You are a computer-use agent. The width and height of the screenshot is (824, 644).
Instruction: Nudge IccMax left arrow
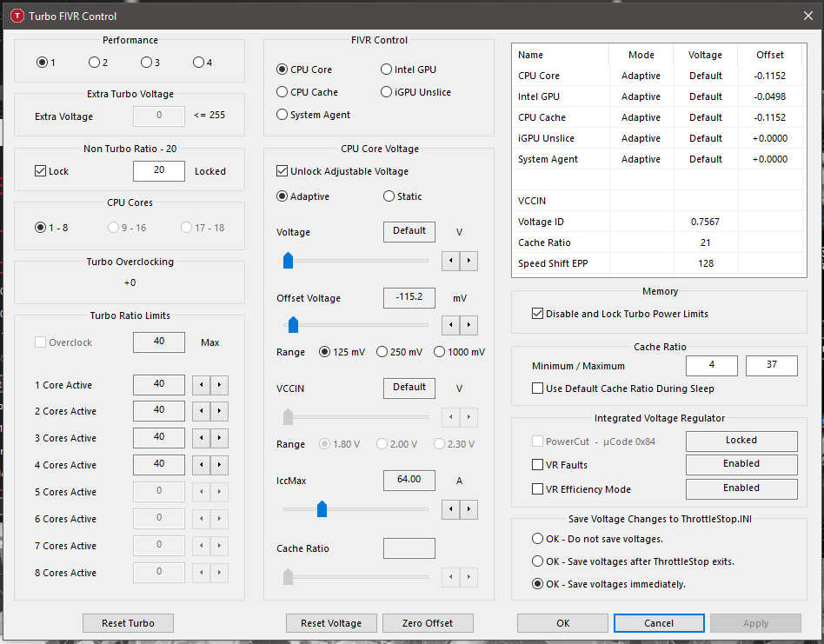451,509
